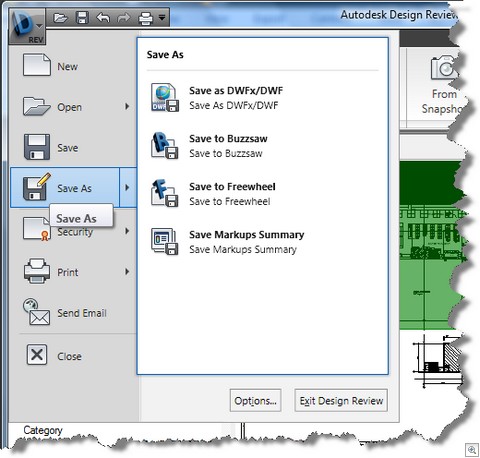Screen dimensions: 480x458
Task: Choose Save in the application menu
Action: (73, 147)
